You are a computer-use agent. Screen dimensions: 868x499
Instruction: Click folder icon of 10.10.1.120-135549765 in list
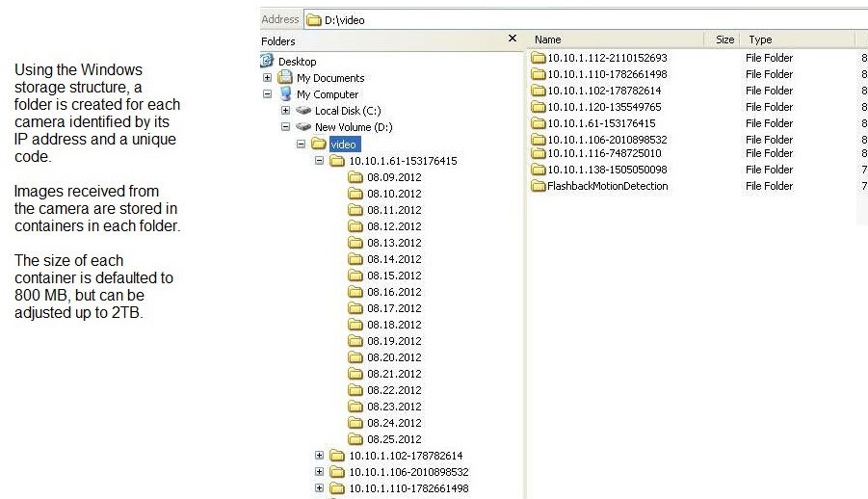tap(539, 106)
